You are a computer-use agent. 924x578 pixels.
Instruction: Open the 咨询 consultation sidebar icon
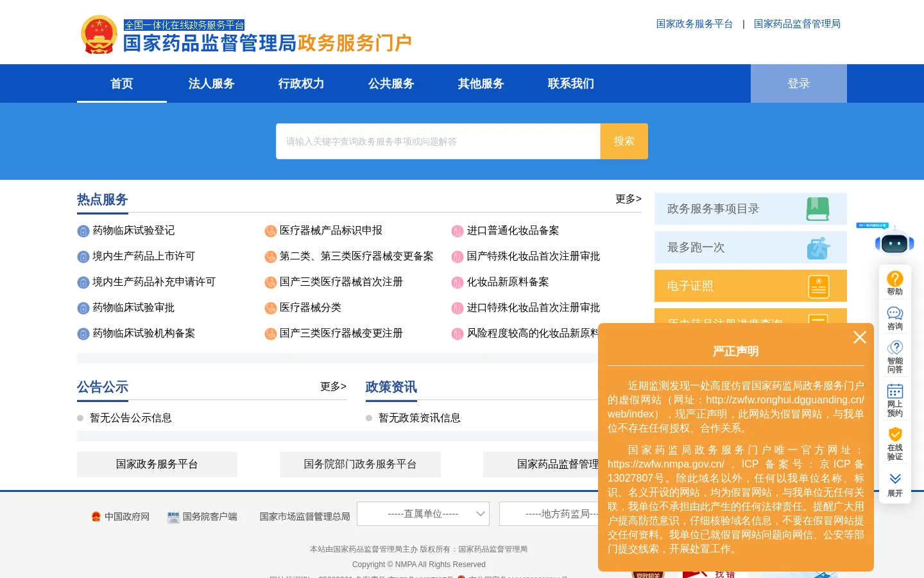coord(895,319)
